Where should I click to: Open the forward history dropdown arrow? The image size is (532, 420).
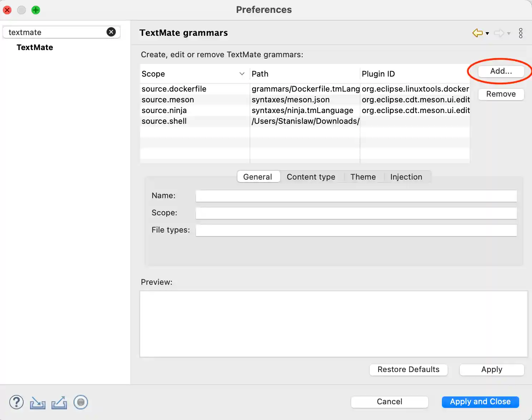coord(509,33)
